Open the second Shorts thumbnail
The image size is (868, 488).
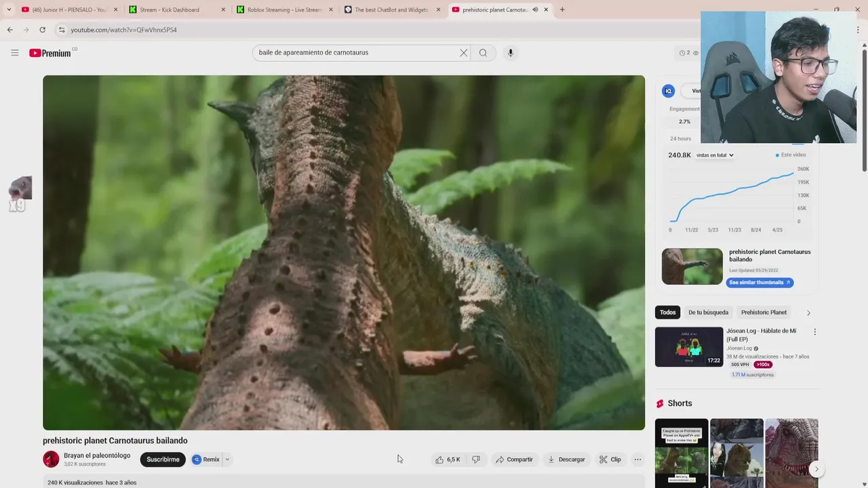coord(736,453)
